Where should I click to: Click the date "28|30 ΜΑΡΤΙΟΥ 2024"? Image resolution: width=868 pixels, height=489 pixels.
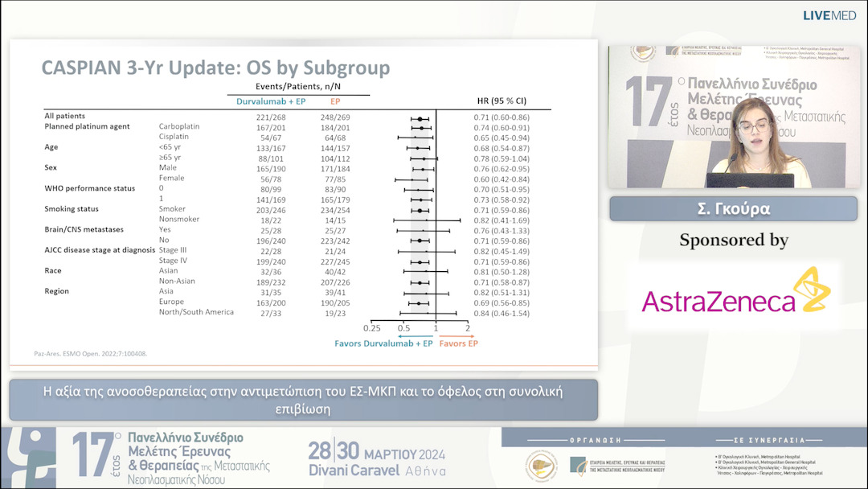coord(376,452)
